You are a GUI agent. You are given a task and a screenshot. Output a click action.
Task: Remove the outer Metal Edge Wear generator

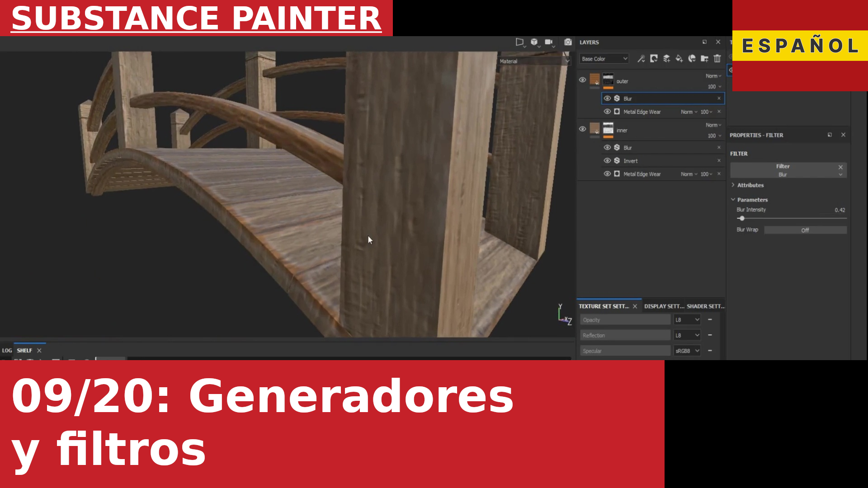(719, 111)
